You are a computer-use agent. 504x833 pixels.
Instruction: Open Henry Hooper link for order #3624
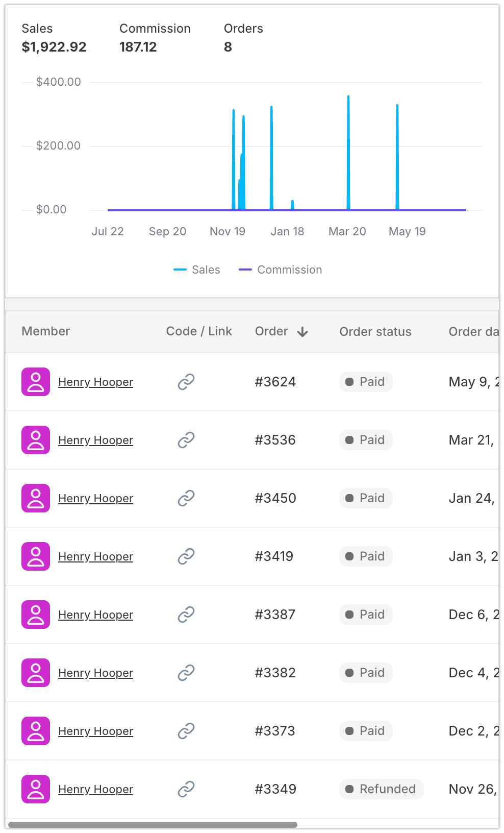click(x=95, y=382)
